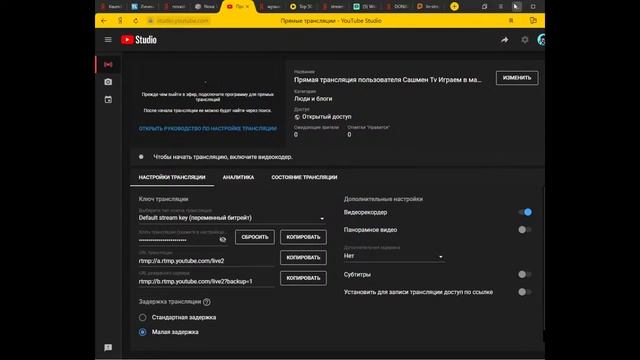Screen dimensions: 640x360
Task: Click Сбросить to reset stream key
Action: [x=255, y=237]
